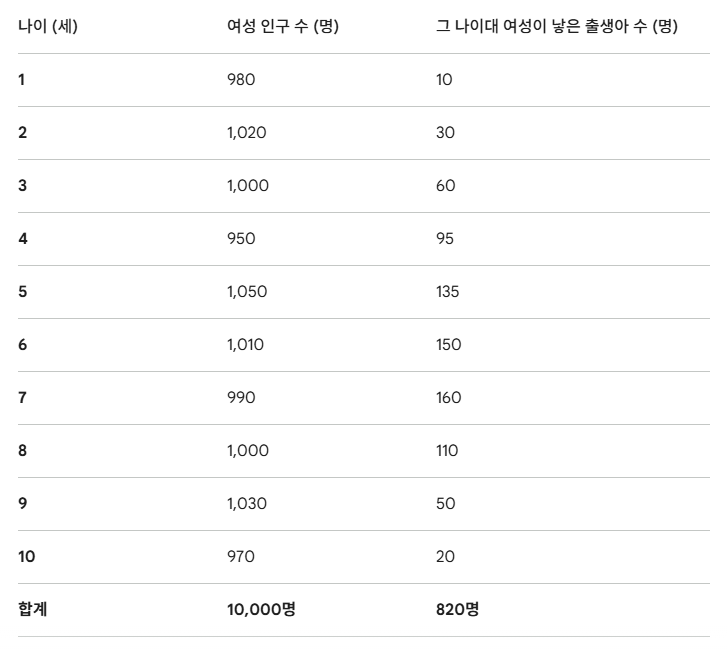Click population value 950 in row 4
The image size is (727, 650).
pyautogui.click(x=241, y=239)
